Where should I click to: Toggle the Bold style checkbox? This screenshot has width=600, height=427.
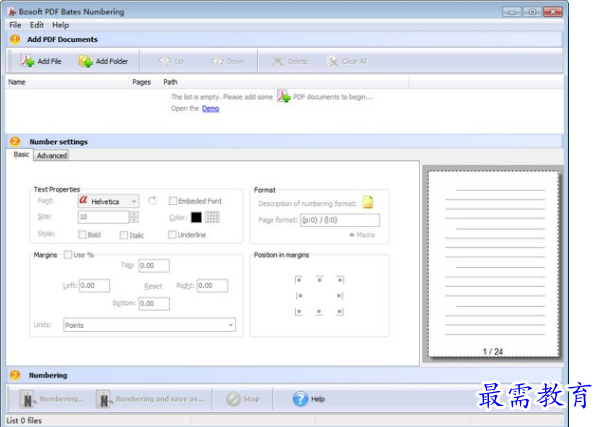(x=82, y=235)
